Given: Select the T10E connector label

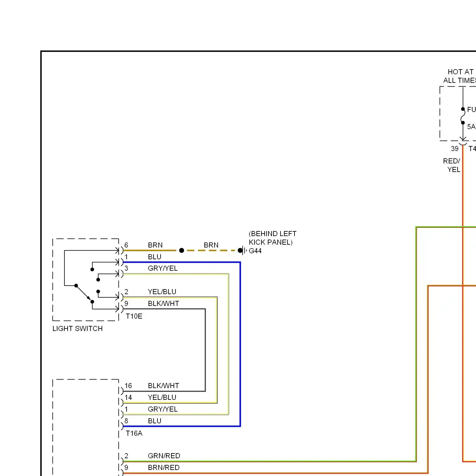Looking at the screenshot, I should [x=134, y=316].
